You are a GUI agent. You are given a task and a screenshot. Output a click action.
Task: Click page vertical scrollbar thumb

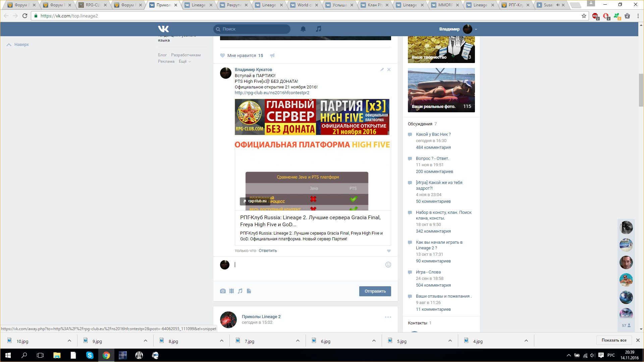[641, 90]
